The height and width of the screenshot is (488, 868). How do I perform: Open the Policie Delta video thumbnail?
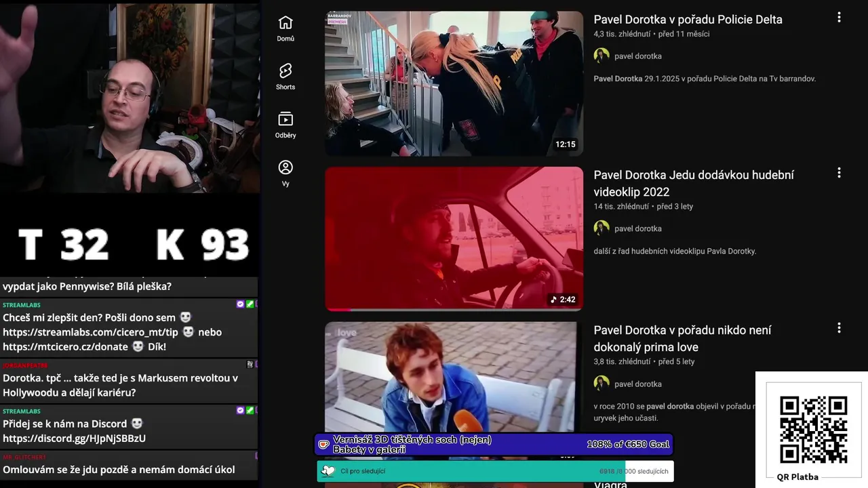[x=454, y=83]
